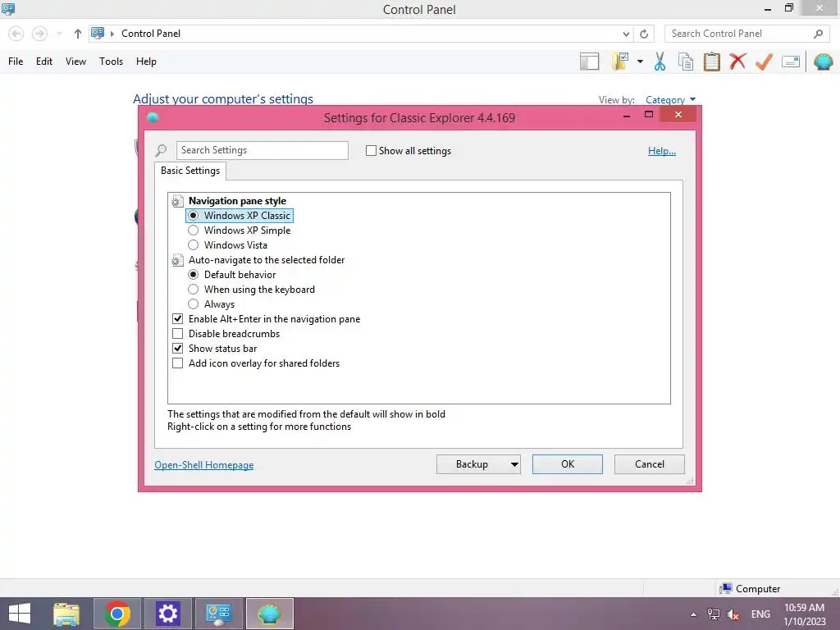
Task: Click the muted volume tray icon
Action: (x=733, y=614)
